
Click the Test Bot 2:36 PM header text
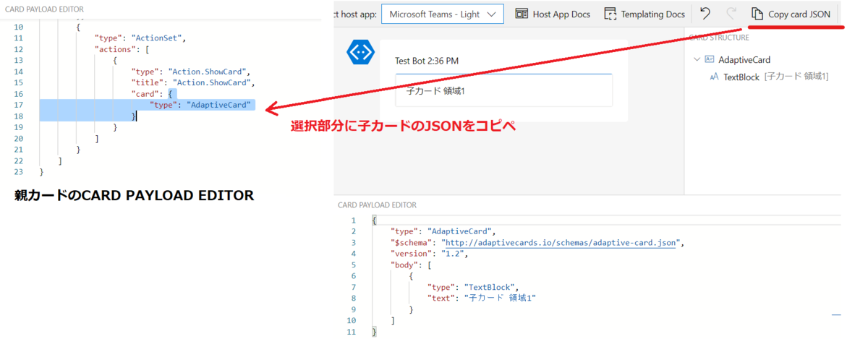[x=427, y=61]
